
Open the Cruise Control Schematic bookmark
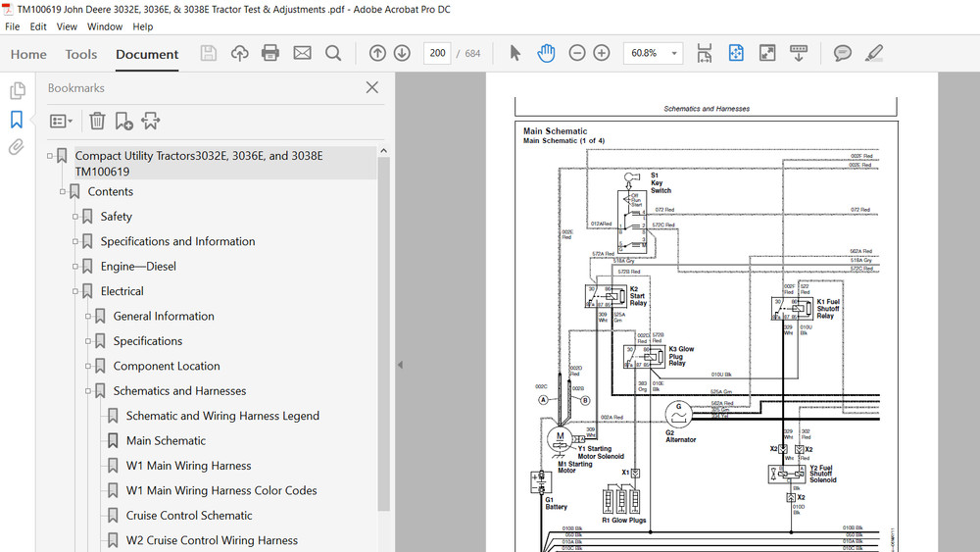pyautogui.click(x=189, y=516)
